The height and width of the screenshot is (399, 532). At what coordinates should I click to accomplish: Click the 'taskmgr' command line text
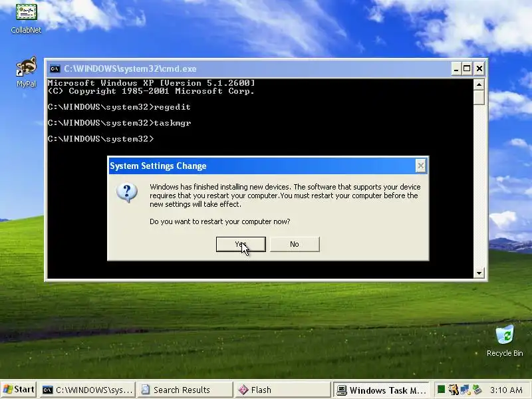click(x=172, y=123)
